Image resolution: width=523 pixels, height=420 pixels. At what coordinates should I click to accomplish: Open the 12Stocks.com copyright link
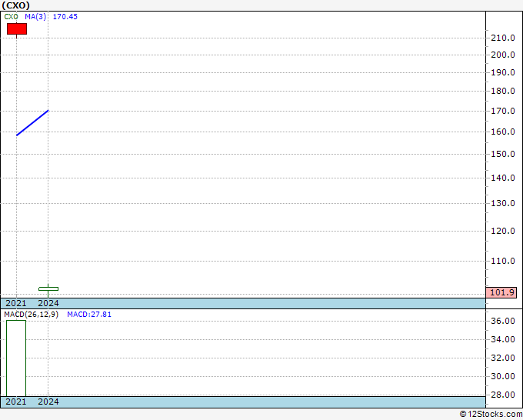491,415
